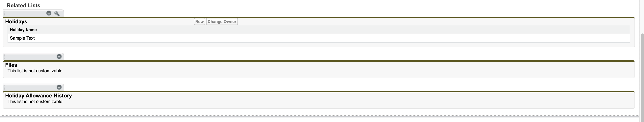Click the gray tab bar above Files

coord(30,57)
